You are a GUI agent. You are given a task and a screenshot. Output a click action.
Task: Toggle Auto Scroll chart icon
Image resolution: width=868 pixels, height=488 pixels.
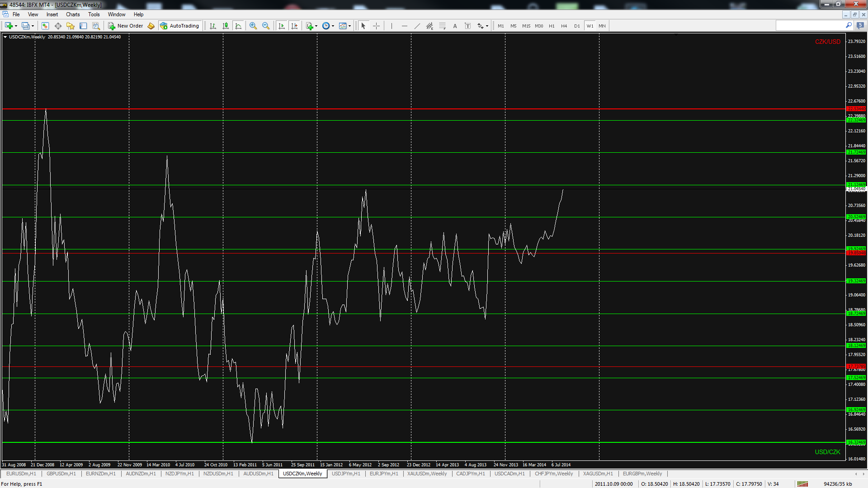click(x=282, y=26)
